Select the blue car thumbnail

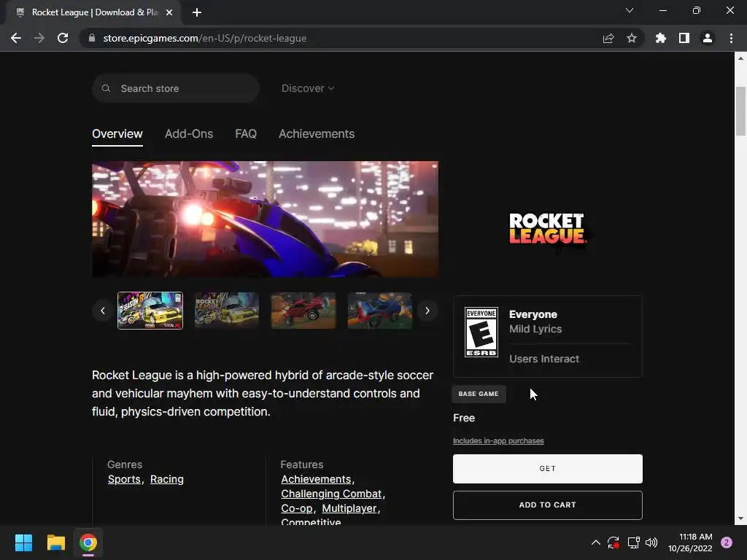pos(379,311)
